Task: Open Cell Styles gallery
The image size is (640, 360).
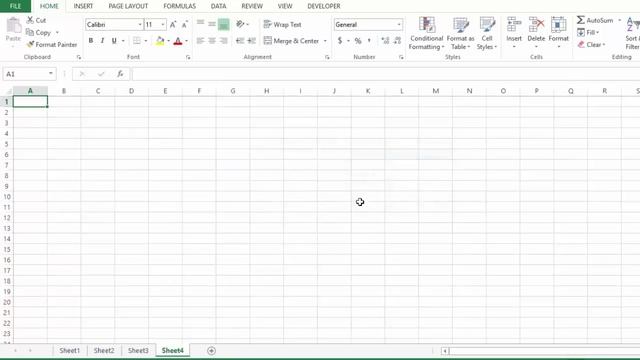Action: click(x=487, y=33)
